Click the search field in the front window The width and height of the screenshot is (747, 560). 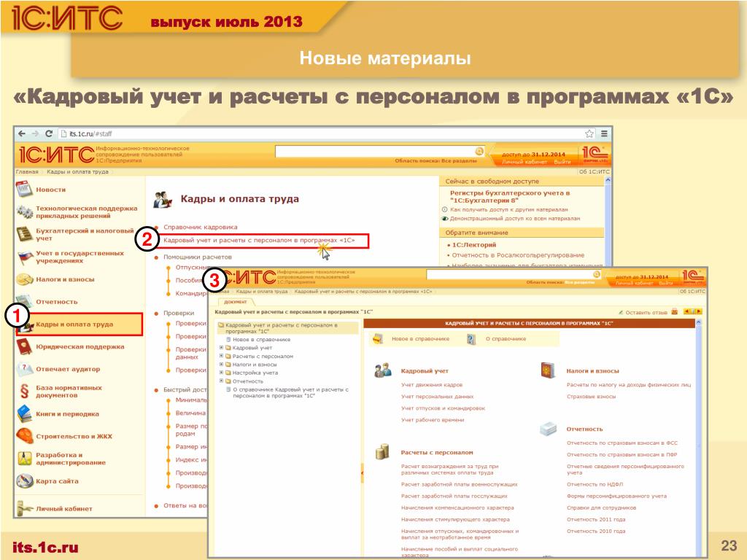pos(509,274)
